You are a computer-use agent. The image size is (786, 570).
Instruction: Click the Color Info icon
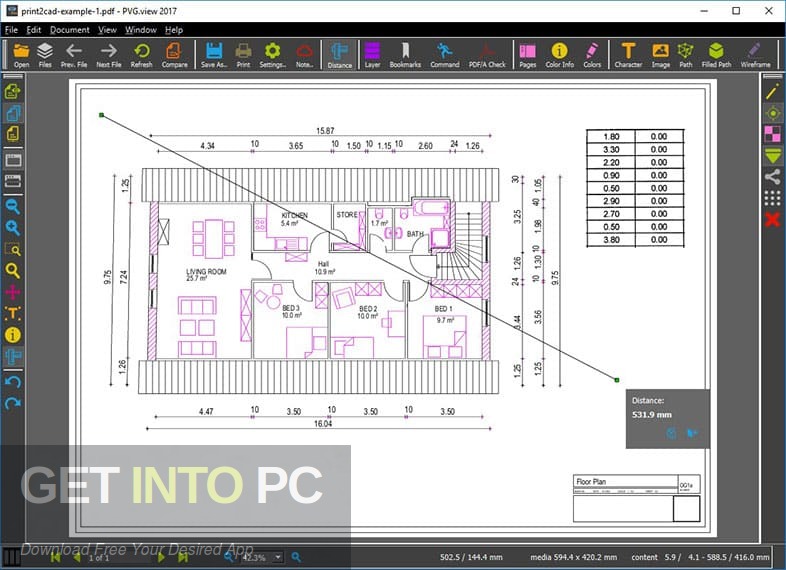coord(559,54)
